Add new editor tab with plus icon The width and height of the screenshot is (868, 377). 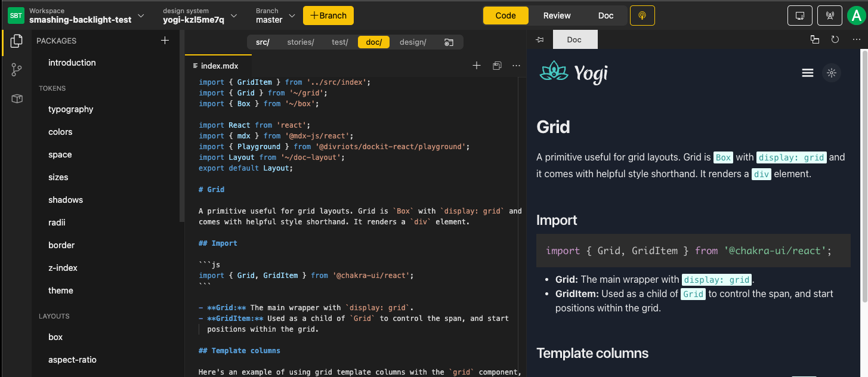pos(477,66)
